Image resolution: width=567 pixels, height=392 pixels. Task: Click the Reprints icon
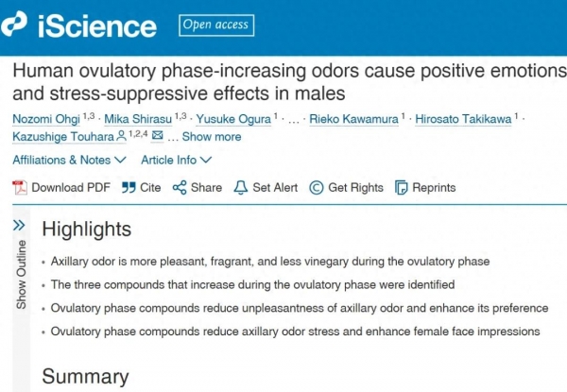[x=402, y=187]
